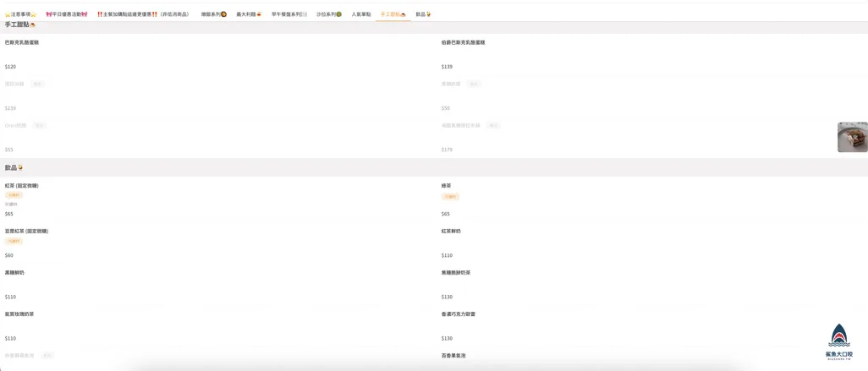Screen dimensions: 868x371
Task: Choose the 香濃巧克力歐蕾 drink
Action: (459, 314)
